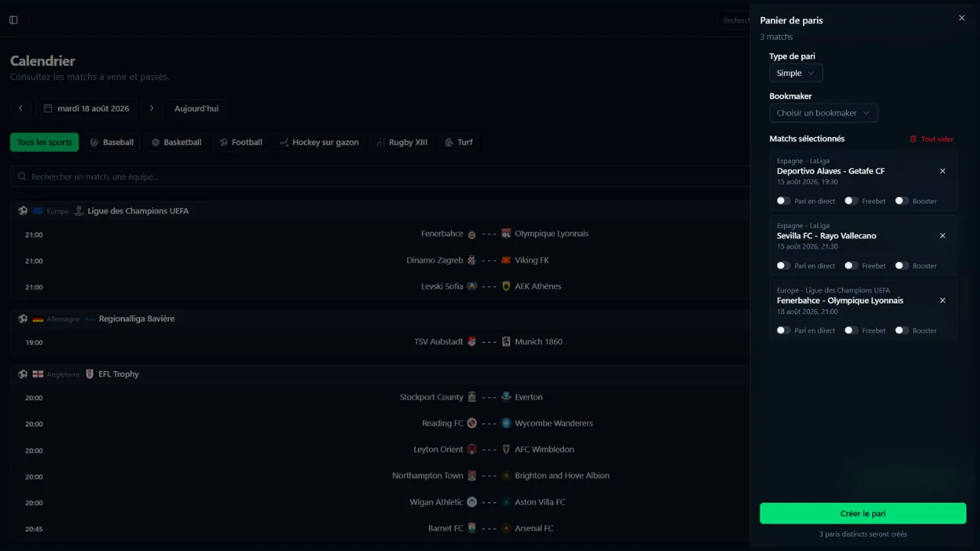Open the Type de pari Simple dropdown
980x551 pixels.
click(x=796, y=73)
